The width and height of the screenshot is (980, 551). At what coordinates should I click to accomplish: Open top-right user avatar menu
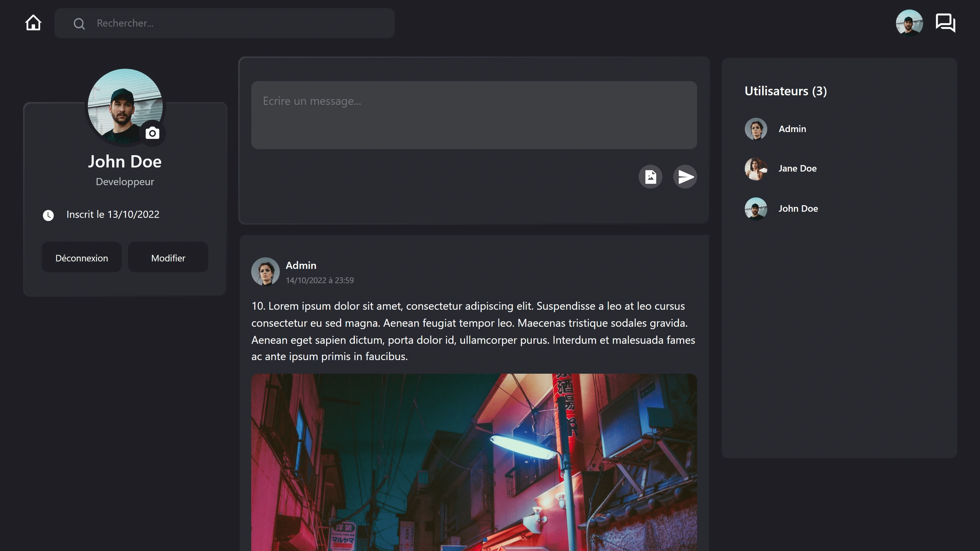(909, 23)
